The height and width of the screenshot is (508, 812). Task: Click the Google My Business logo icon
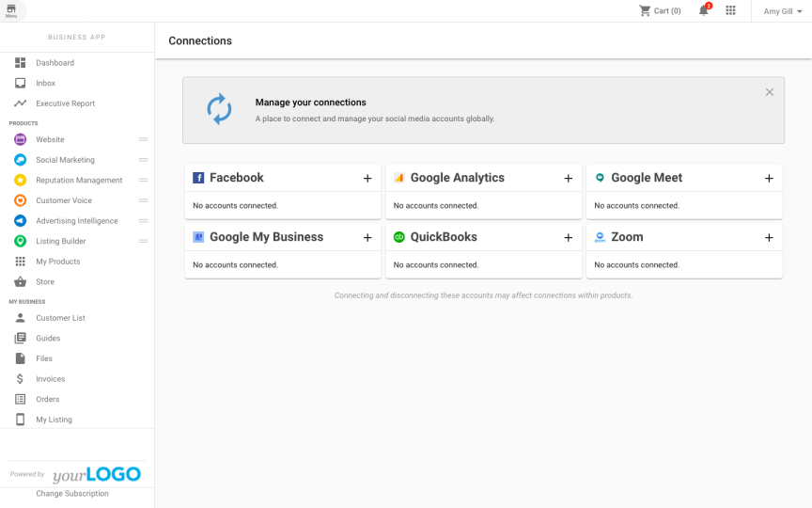198,237
